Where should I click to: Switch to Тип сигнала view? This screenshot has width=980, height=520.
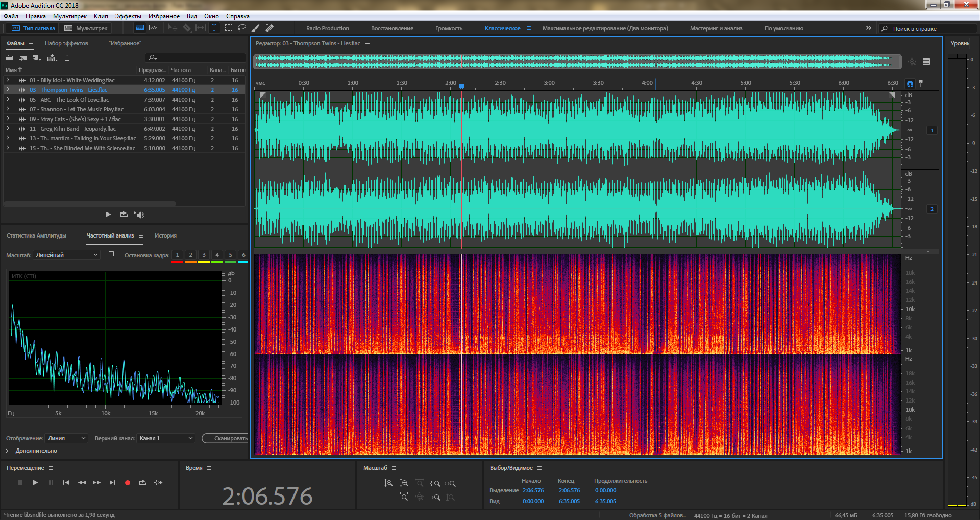point(33,28)
